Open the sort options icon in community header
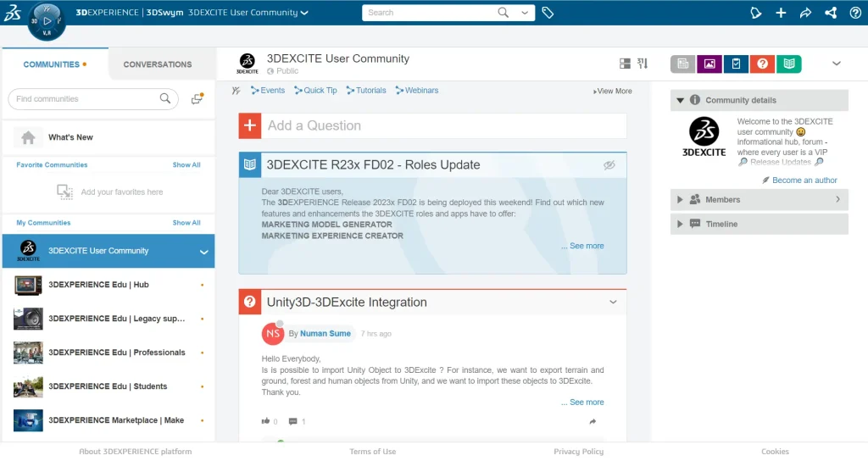The width and height of the screenshot is (868, 461). point(643,64)
